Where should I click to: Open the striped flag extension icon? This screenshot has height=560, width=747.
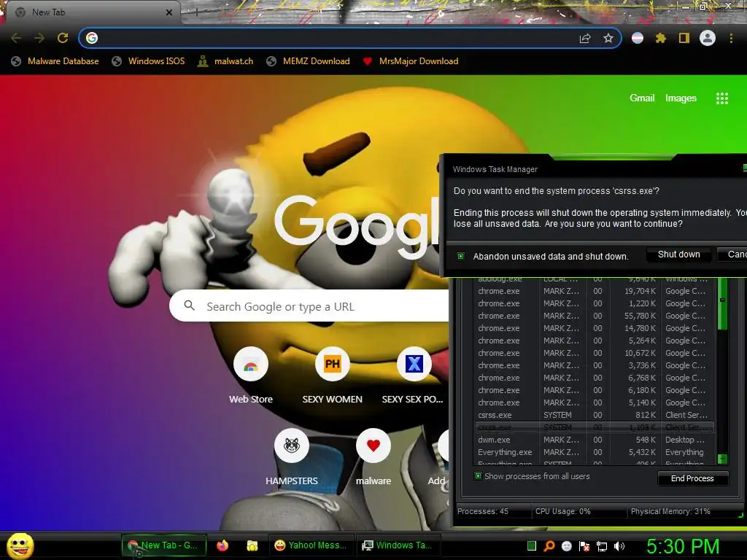click(638, 38)
